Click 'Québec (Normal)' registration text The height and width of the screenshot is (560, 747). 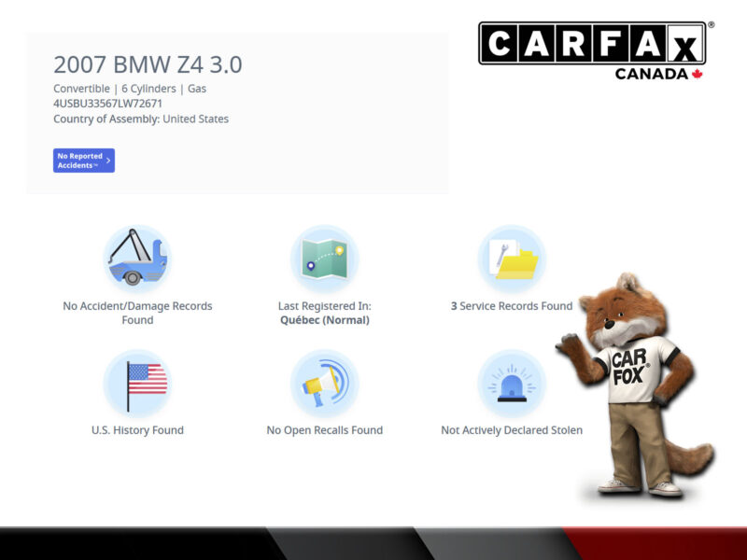324,320
